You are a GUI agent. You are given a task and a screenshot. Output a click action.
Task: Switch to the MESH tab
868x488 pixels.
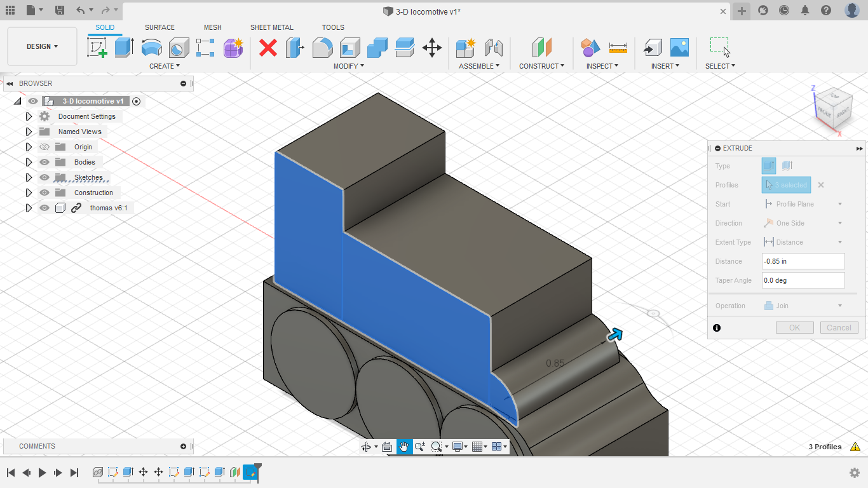coord(213,27)
